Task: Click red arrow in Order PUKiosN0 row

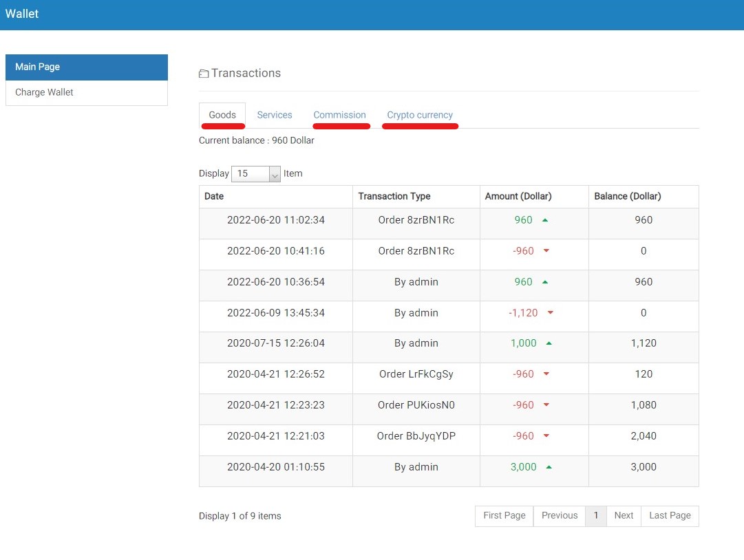Action: tap(546, 405)
